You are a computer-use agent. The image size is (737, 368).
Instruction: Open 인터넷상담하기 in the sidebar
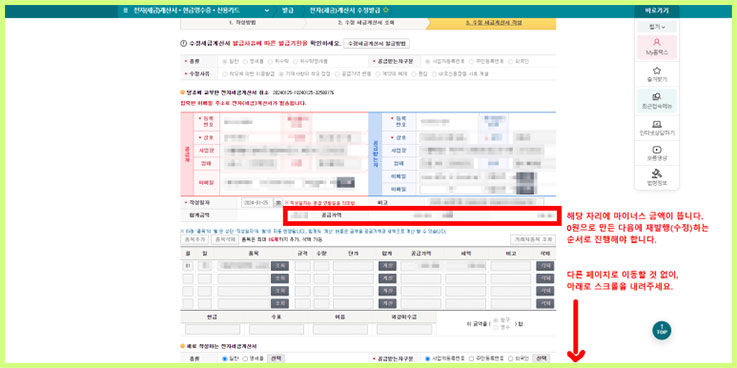(657, 127)
